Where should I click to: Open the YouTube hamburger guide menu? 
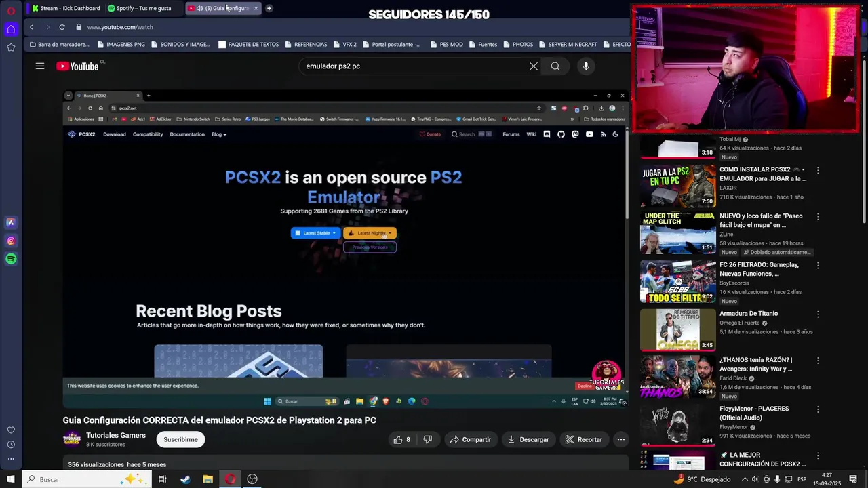click(40, 66)
